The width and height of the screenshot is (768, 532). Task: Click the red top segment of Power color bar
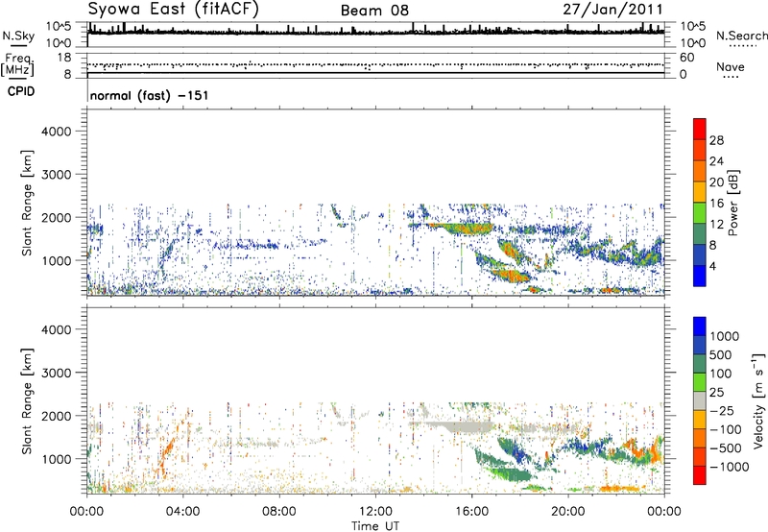click(x=700, y=130)
